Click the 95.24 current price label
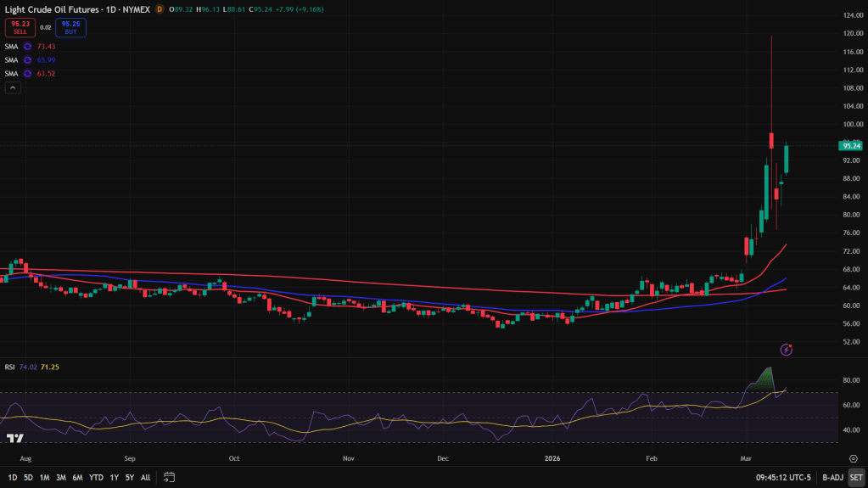868x488 pixels. [852, 146]
